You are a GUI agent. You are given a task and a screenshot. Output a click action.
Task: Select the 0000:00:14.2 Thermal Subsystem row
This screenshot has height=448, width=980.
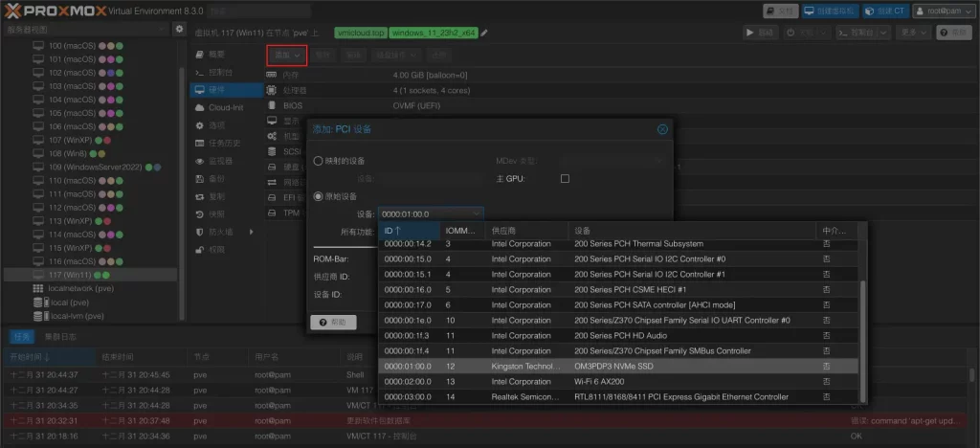[x=619, y=244]
